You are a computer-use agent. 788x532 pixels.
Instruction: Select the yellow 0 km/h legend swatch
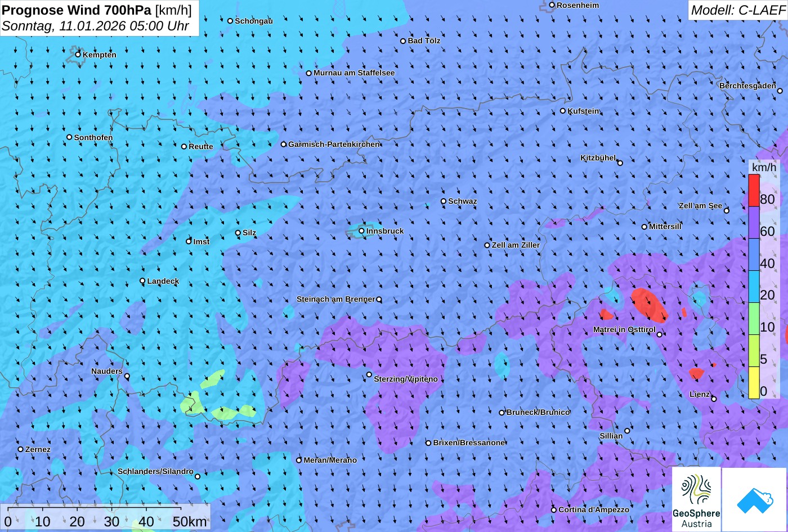point(754,383)
